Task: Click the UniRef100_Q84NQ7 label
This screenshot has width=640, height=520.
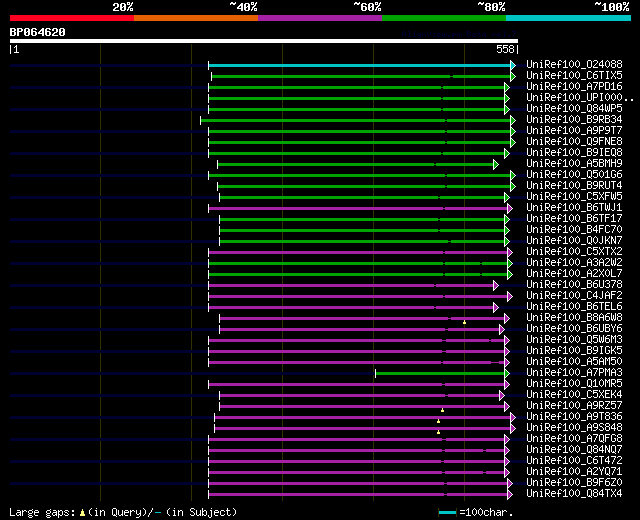Action: (x=574, y=450)
